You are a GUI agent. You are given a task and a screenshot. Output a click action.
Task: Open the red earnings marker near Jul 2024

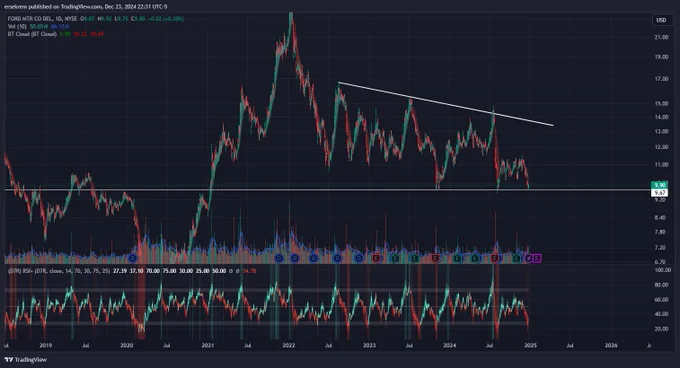(495, 258)
